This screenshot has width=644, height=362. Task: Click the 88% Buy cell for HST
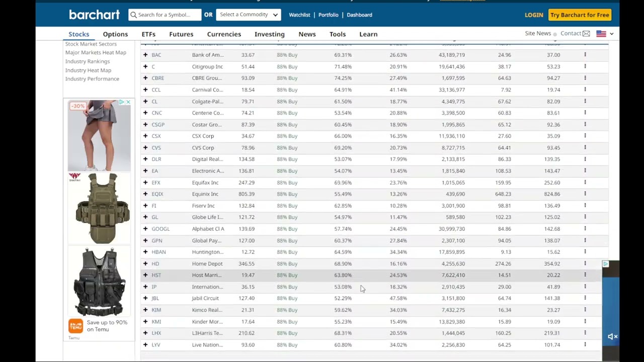(287, 275)
